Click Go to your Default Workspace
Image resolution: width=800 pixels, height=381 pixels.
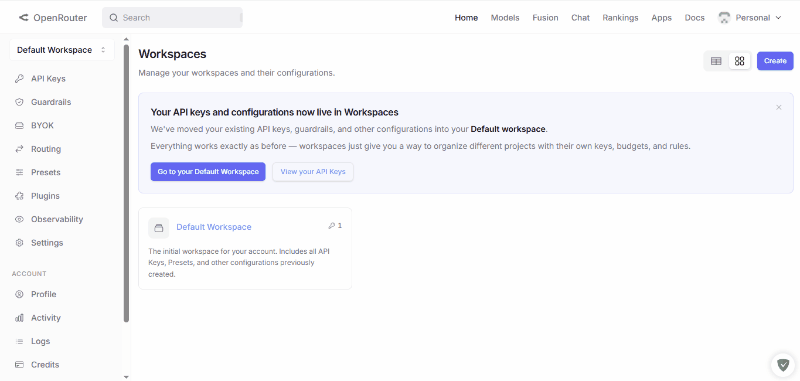click(208, 172)
